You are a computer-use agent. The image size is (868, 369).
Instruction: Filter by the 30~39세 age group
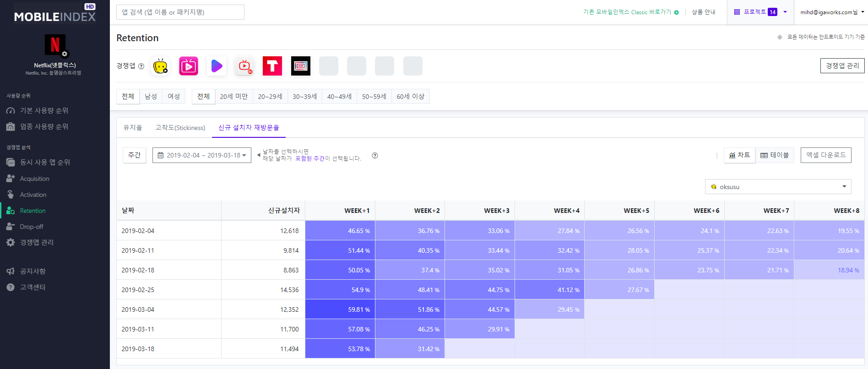(305, 97)
